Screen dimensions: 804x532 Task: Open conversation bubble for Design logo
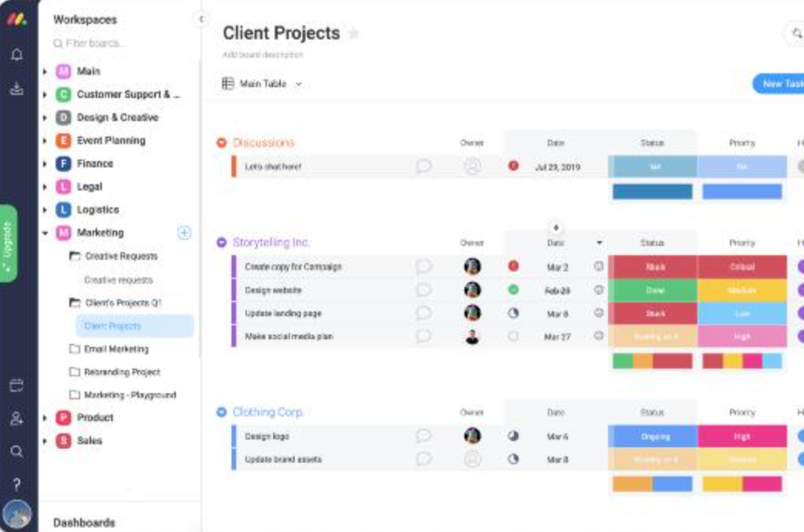(424, 436)
